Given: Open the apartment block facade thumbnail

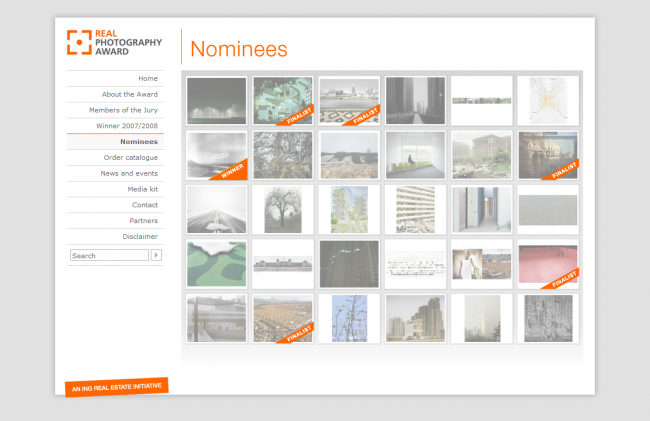Looking at the screenshot, I should tap(415, 210).
